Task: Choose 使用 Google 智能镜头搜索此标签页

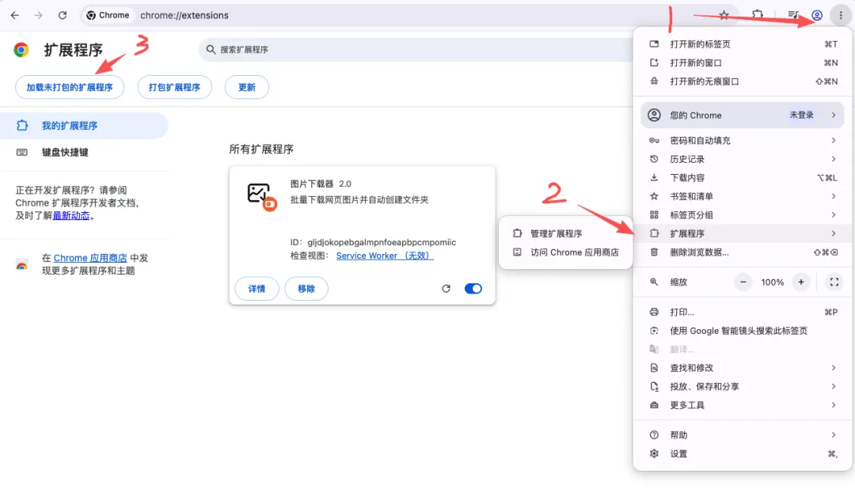Action: pos(743,331)
